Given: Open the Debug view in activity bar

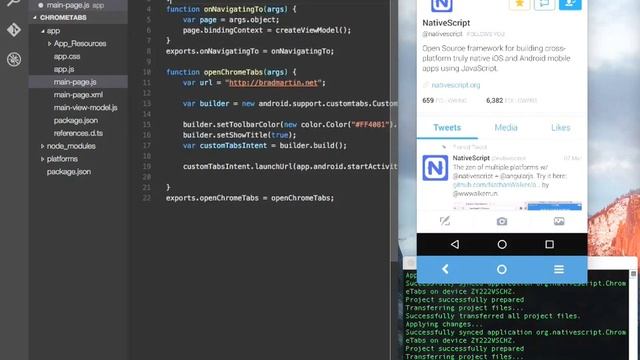Looking at the screenshot, I should point(14,60).
